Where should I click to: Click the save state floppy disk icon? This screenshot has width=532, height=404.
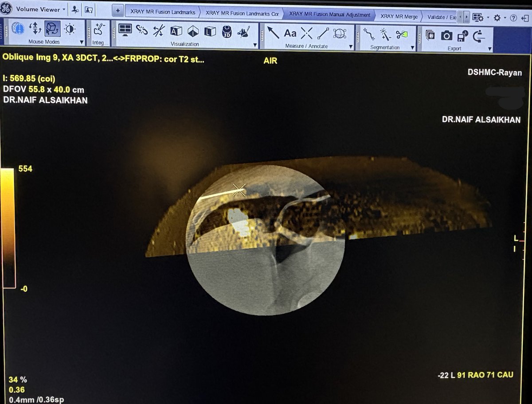[463, 36]
